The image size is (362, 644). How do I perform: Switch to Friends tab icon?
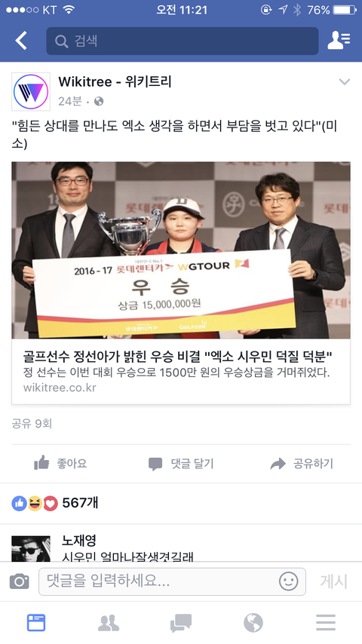pos(109,623)
